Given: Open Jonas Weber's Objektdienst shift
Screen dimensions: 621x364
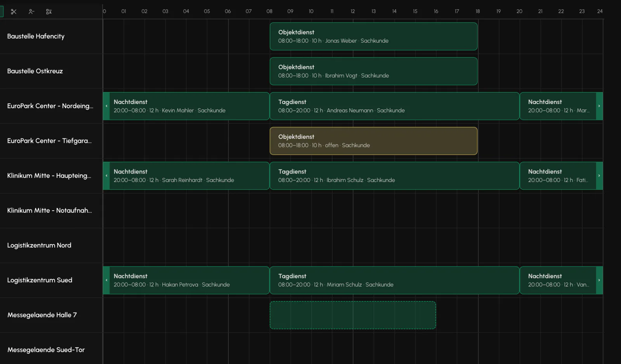Looking at the screenshot, I should tap(373, 36).
